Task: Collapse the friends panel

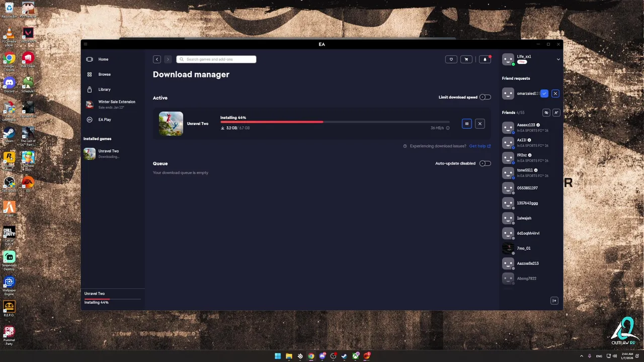Action: [554, 301]
